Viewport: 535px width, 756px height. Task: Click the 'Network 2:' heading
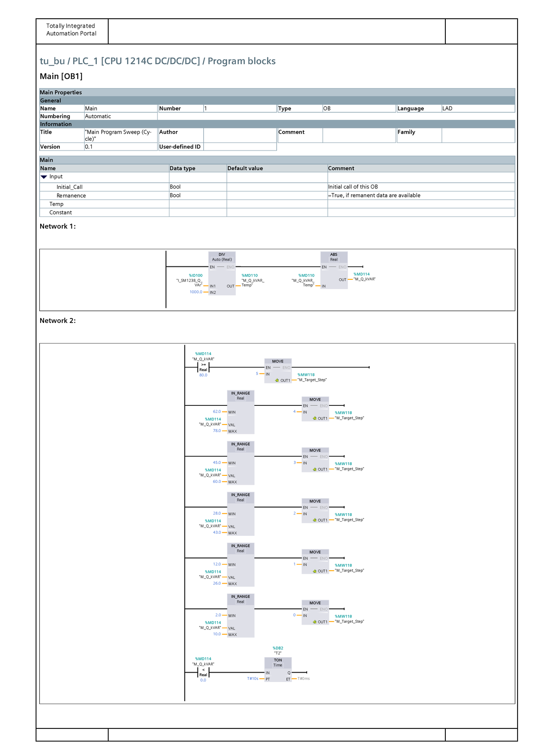pyautogui.click(x=58, y=321)
